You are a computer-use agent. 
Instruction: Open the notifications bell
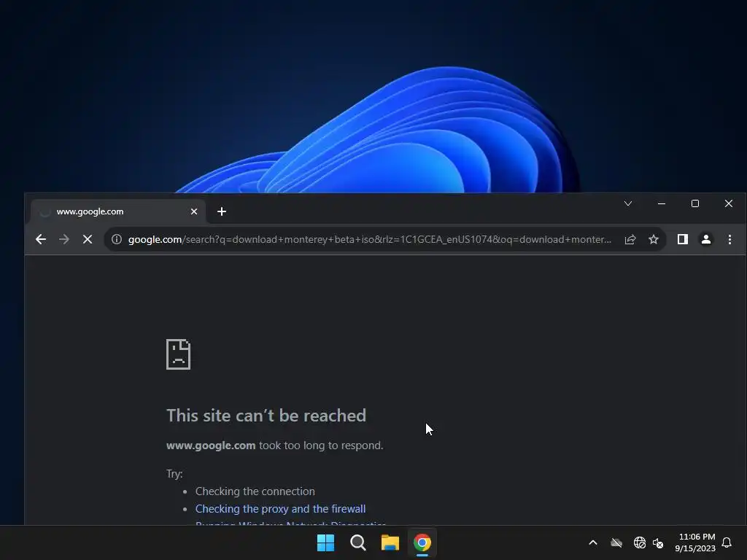[x=727, y=542]
